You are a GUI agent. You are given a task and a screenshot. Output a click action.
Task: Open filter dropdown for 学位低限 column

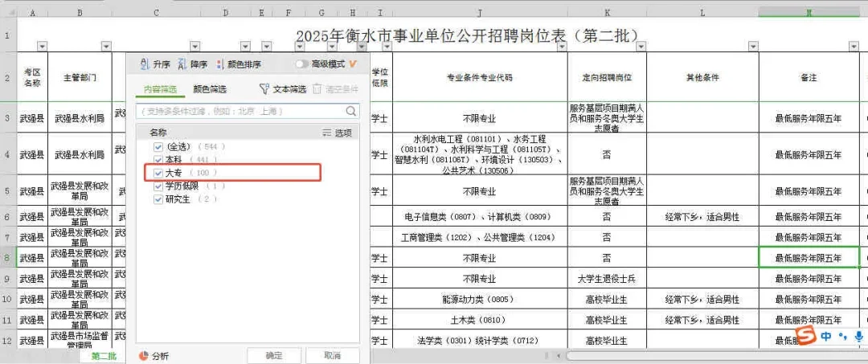click(x=387, y=47)
